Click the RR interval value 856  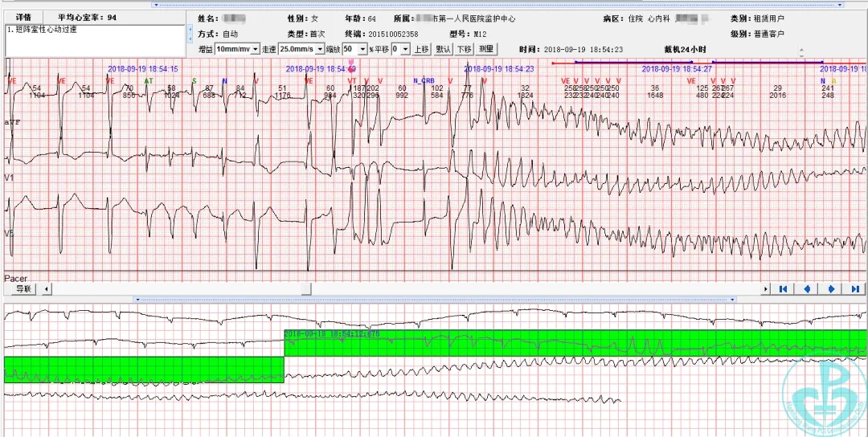(129, 95)
